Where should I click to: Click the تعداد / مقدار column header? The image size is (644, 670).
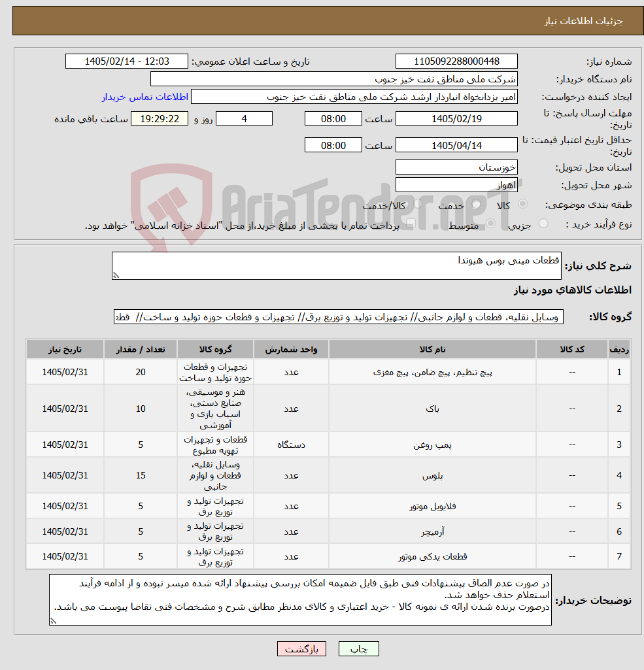[x=141, y=350]
